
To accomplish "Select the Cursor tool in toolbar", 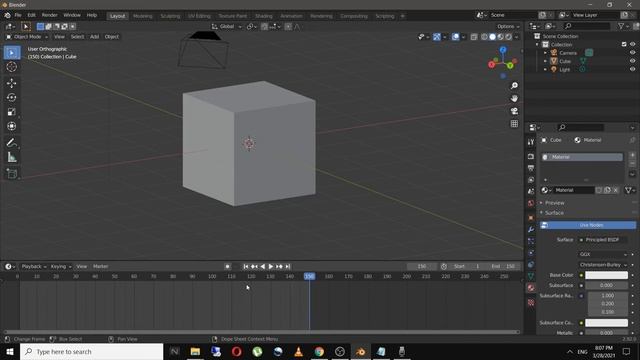I will [x=11, y=67].
